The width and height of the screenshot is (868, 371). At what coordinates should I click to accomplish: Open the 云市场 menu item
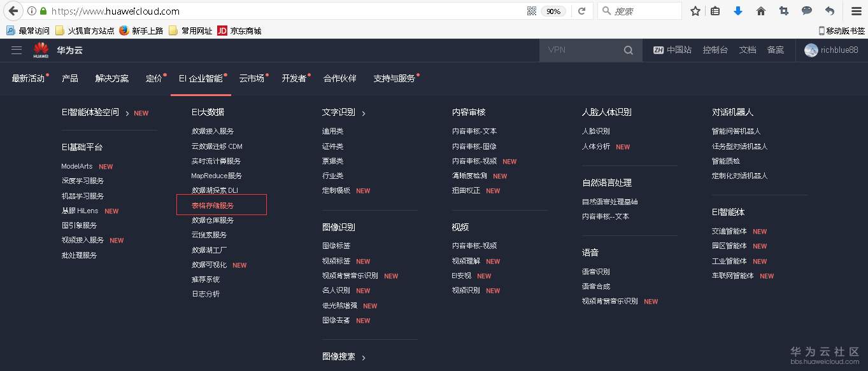click(252, 78)
